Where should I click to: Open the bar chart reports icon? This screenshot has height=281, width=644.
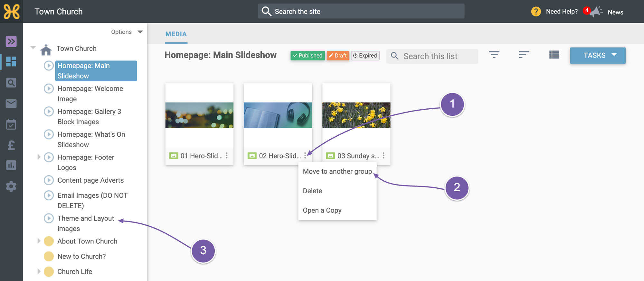tap(11, 165)
